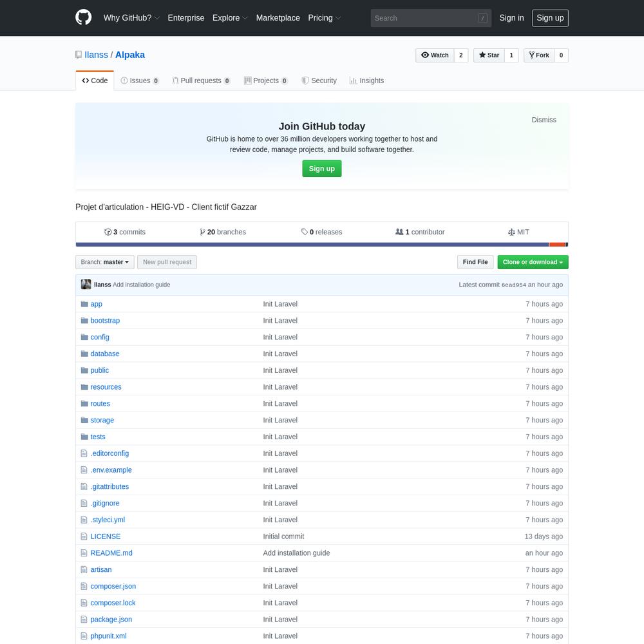Click the New pull request button
Image resolution: width=644 pixels, height=644 pixels.
coord(167,262)
